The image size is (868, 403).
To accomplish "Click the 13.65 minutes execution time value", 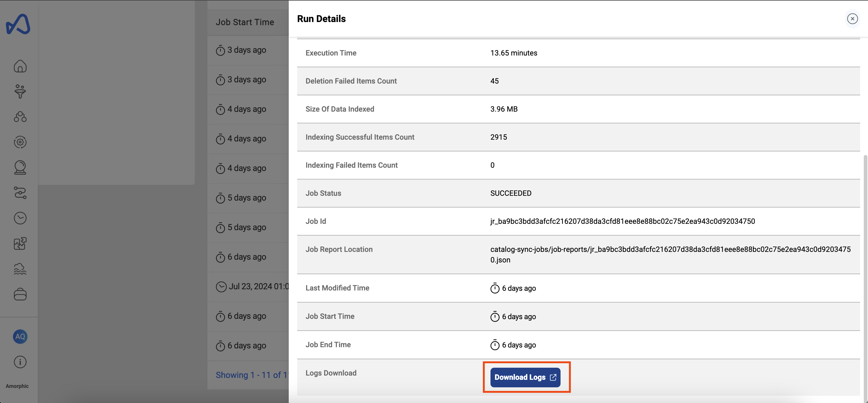I will [x=513, y=53].
